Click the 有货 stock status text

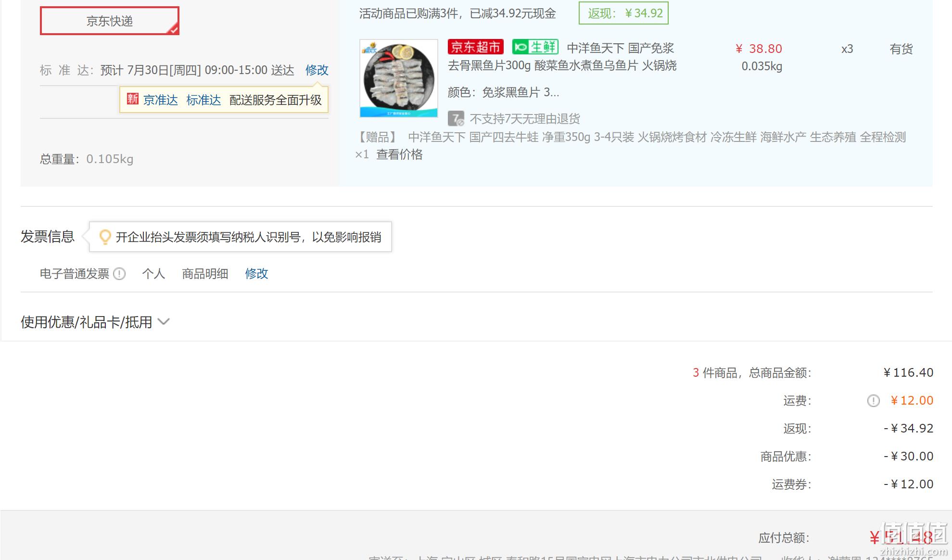[901, 49]
